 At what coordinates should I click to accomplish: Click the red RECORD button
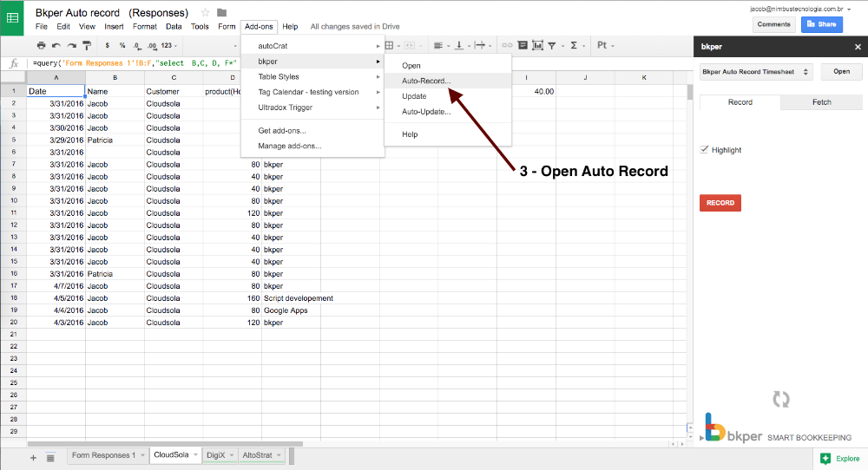[720, 203]
